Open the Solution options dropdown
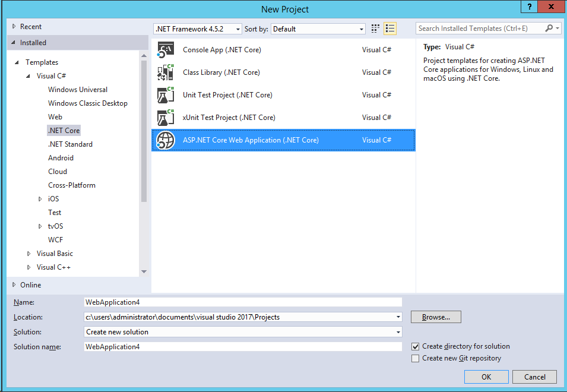Viewport: 567px width, 392px height. pyautogui.click(x=398, y=332)
